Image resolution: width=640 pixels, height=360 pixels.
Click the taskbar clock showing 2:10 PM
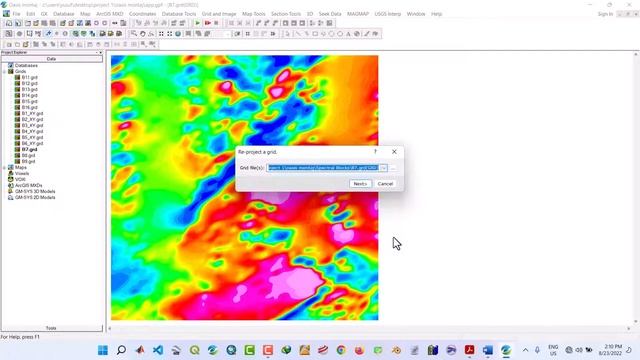tap(611, 350)
